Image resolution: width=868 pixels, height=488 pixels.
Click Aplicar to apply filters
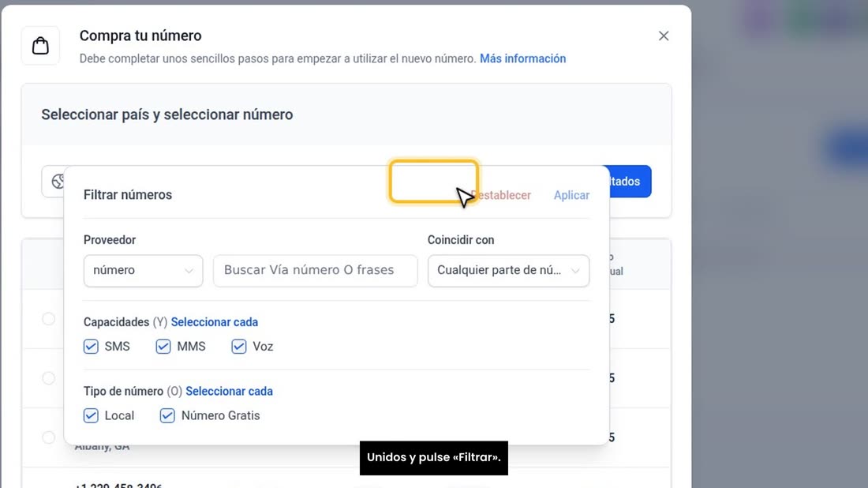571,195
